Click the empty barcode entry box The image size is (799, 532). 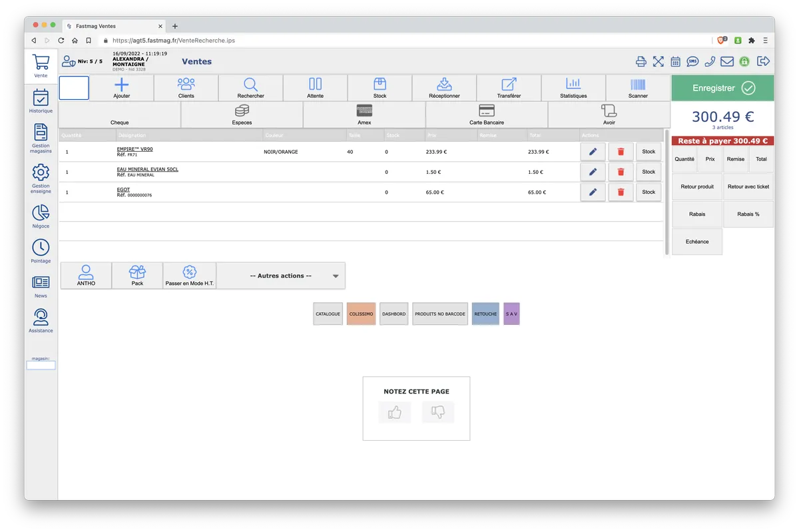tap(74, 88)
